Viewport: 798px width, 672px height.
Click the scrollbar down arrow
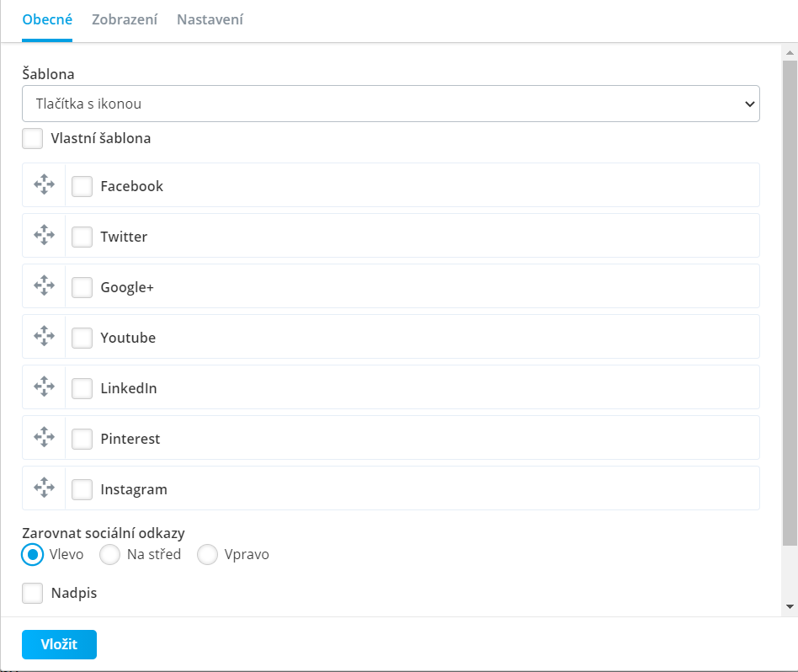click(x=790, y=606)
